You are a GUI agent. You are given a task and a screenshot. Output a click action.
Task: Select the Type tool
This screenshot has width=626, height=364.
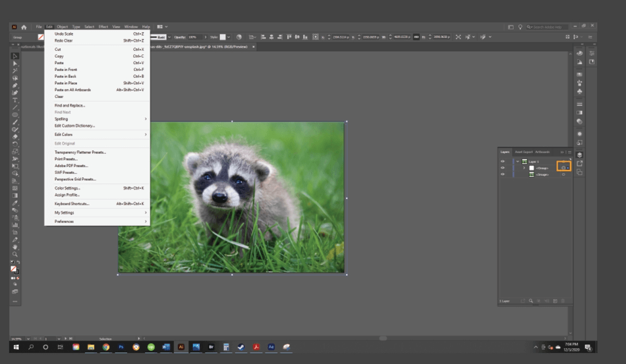point(15,100)
